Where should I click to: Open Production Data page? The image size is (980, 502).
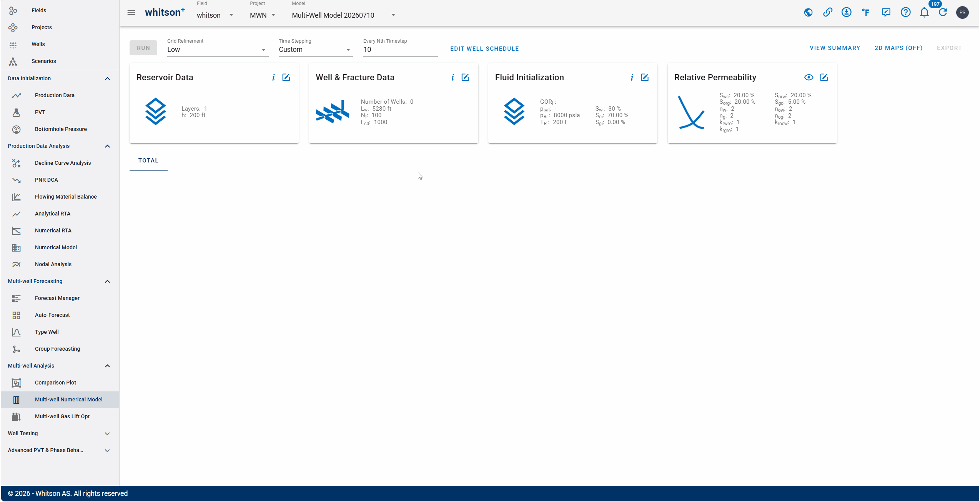click(x=60, y=95)
